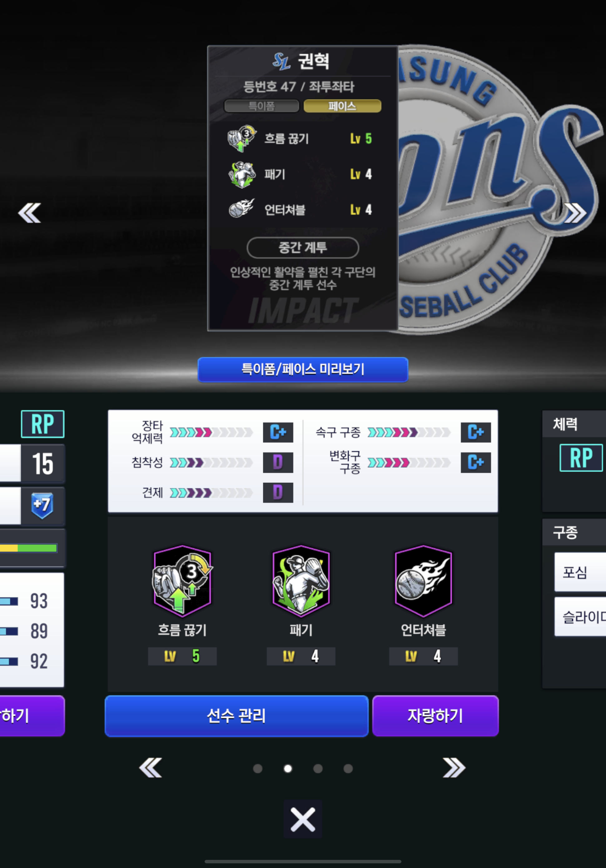
Task: Jump to the third page indicator dot
Action: click(x=318, y=769)
